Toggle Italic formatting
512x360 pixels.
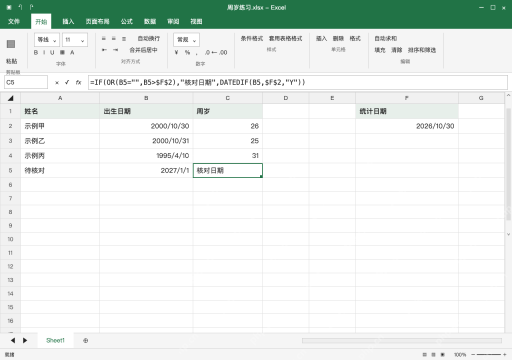click(x=44, y=52)
